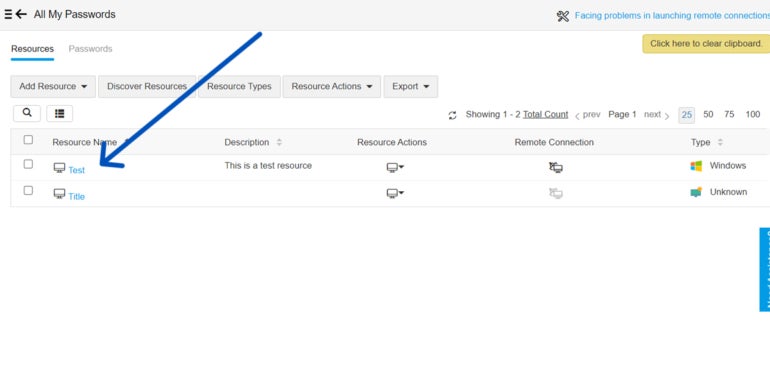Viewport: 770px width, 365px height.
Task: Open resource actions dropdown in Title row
Action: tap(395, 194)
